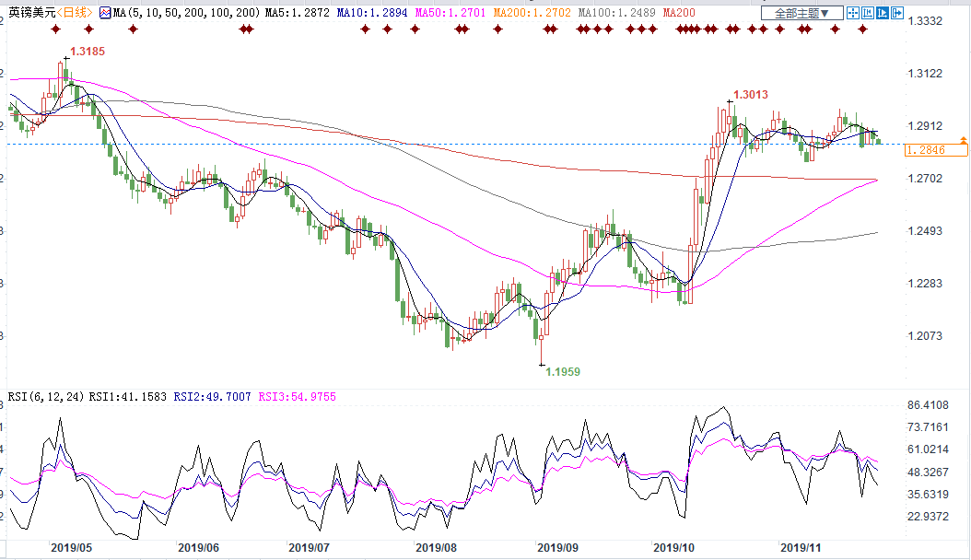Click the second blue chart range icon
Image resolution: width=971 pixels, height=560 pixels.
pos(868,13)
